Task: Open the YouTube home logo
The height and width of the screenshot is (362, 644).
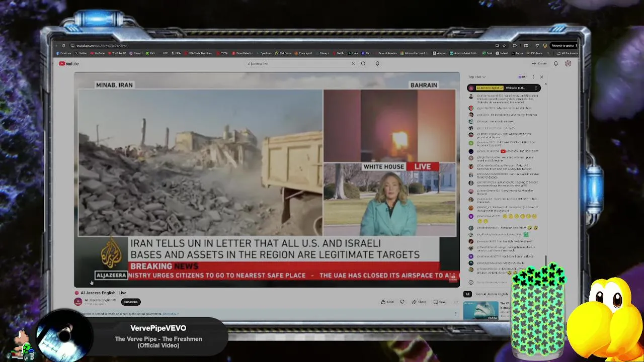Action: tap(69, 63)
